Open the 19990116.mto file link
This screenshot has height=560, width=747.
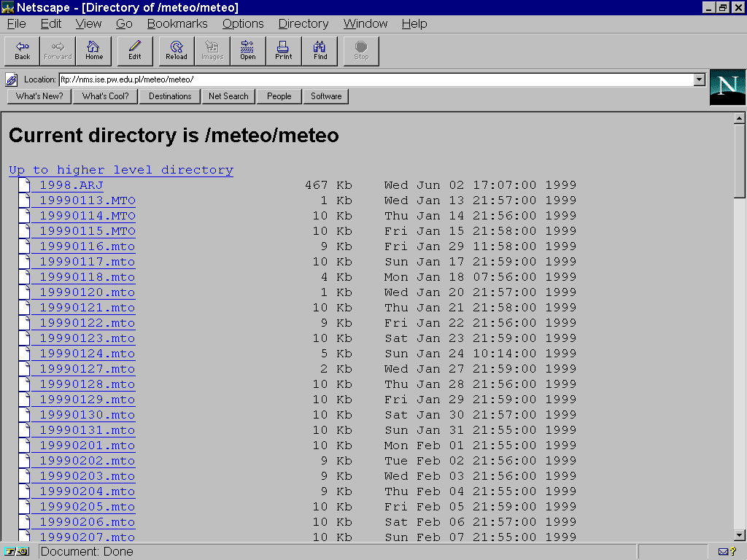click(88, 246)
